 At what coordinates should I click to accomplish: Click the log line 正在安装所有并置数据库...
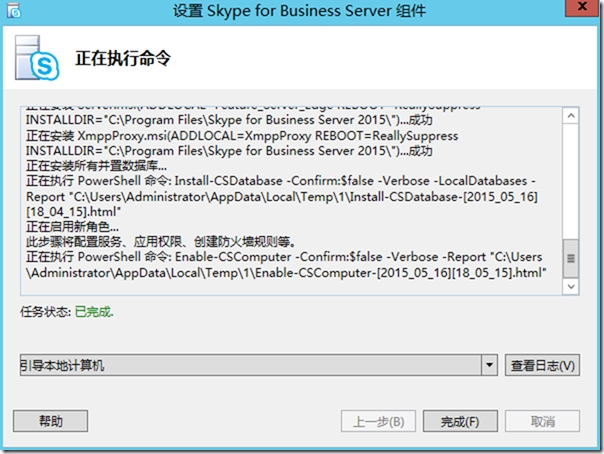pyautogui.click(x=96, y=166)
